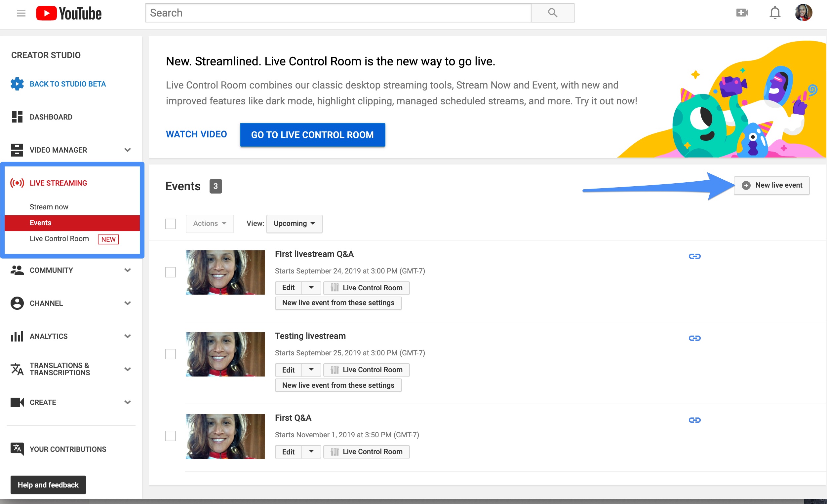Open the Dashboard sidebar item
The image size is (827, 504).
[x=51, y=117]
